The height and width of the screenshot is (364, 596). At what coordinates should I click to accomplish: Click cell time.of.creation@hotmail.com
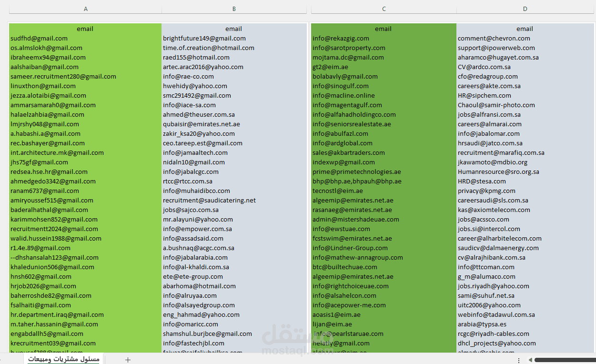point(234,48)
